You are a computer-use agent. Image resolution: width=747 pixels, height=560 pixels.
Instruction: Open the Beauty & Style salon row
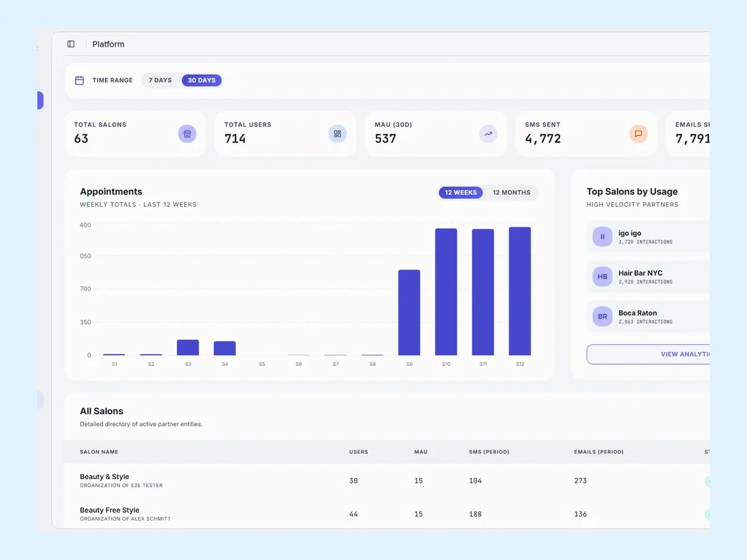[387, 480]
